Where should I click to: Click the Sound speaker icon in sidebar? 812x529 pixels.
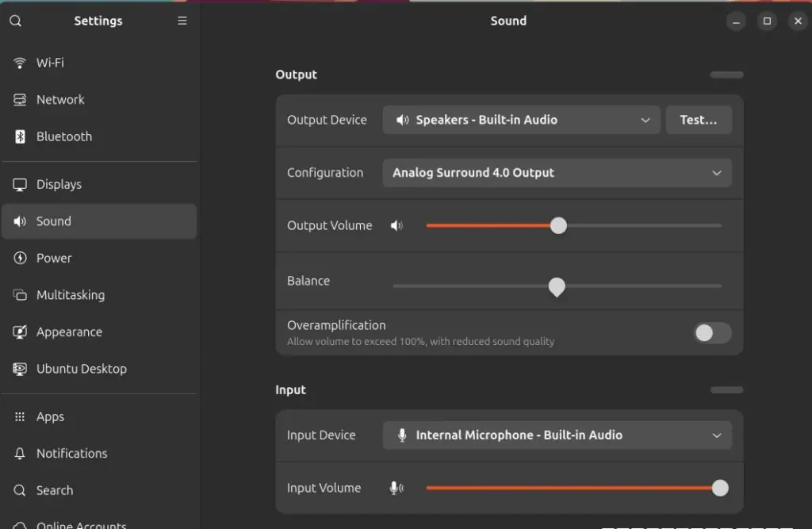[x=20, y=221]
